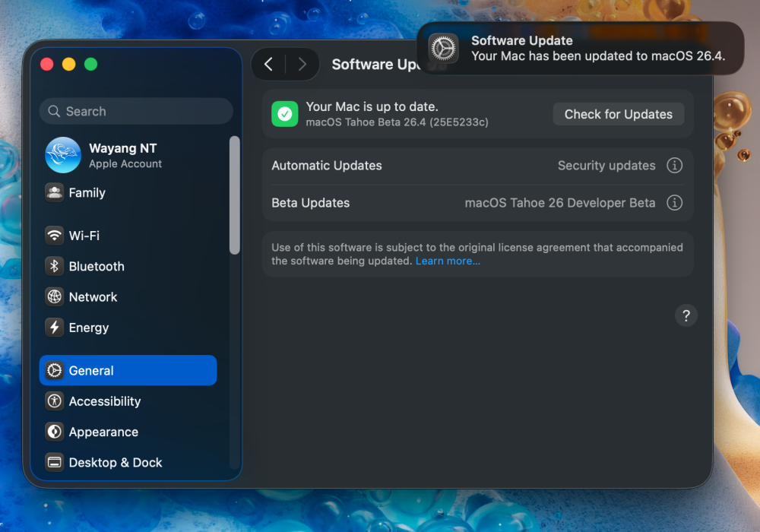Click the Wayang NT account avatar

click(x=63, y=155)
